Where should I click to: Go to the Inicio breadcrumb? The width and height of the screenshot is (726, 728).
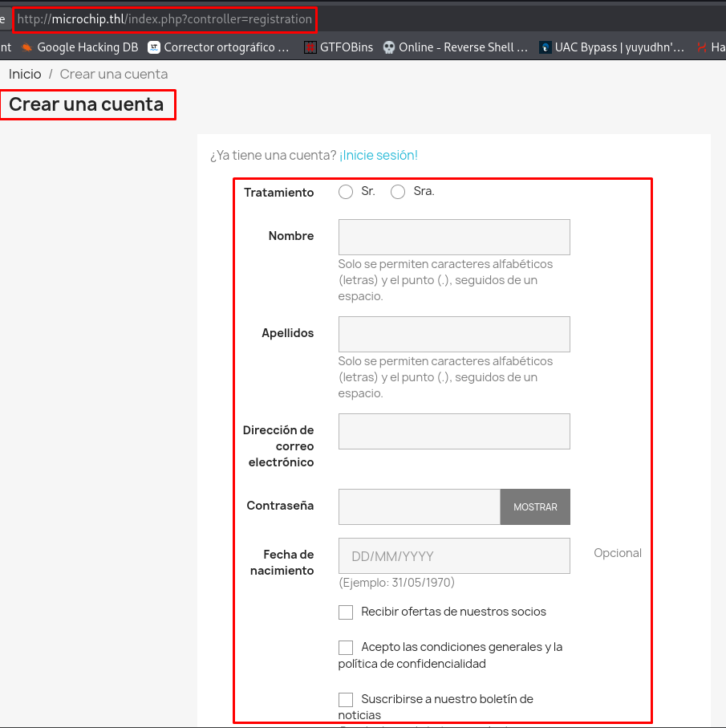point(25,74)
